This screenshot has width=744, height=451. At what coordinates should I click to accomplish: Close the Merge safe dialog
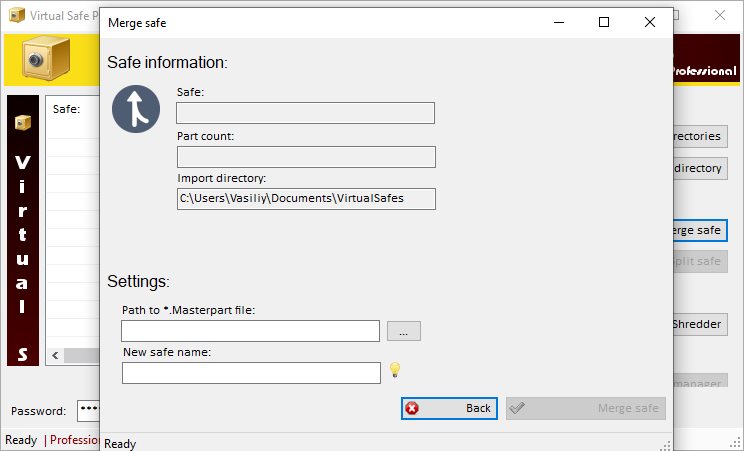[650, 21]
